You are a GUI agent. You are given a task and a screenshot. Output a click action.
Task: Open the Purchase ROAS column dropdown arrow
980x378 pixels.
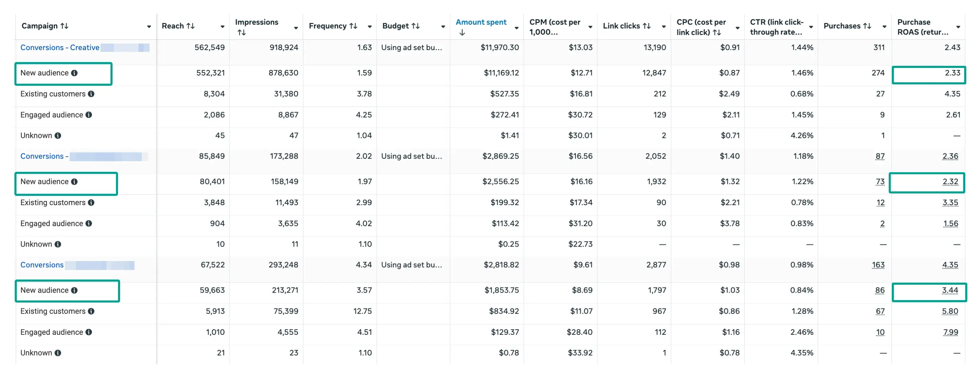pos(958,27)
